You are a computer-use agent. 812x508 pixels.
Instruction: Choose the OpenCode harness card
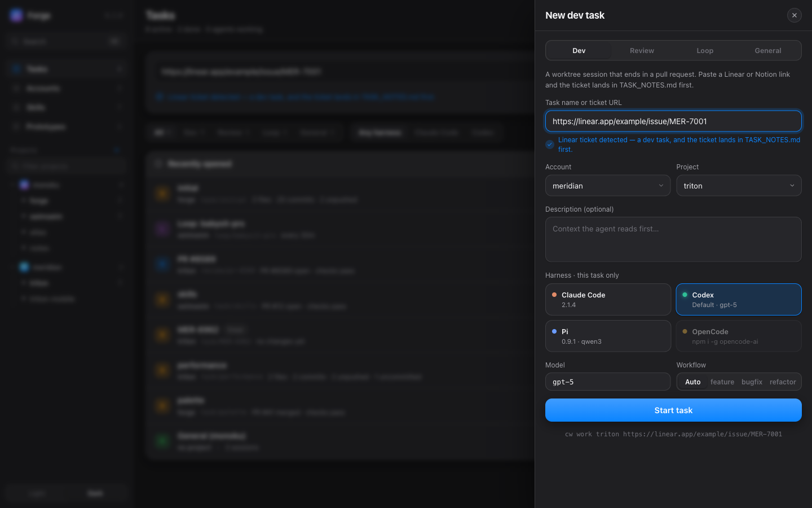click(x=739, y=336)
